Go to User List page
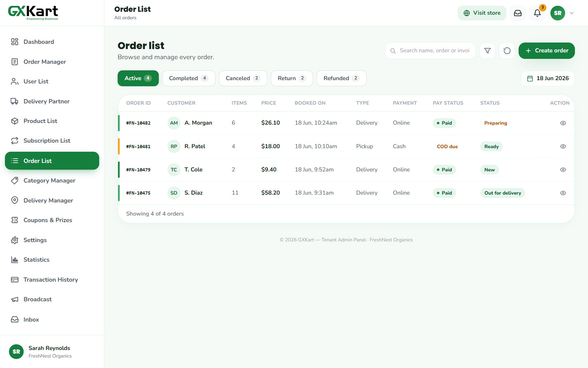 52,81
